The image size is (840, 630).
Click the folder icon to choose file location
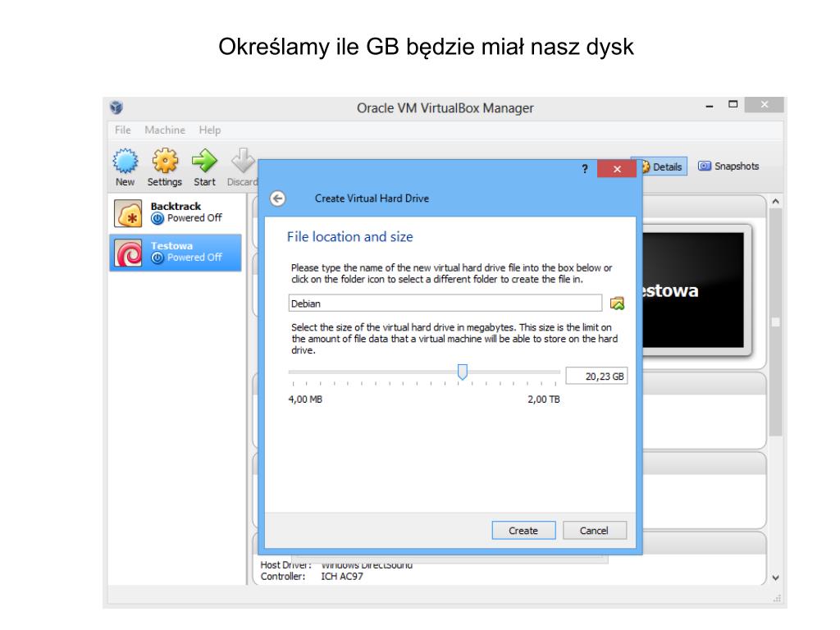pyautogui.click(x=617, y=304)
